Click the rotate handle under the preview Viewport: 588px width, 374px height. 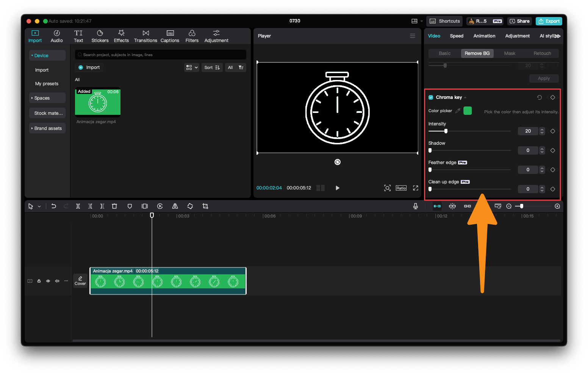pos(338,162)
